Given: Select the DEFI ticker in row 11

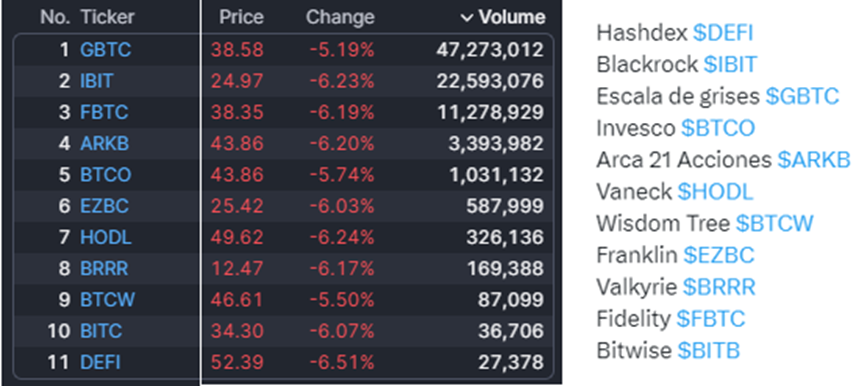Looking at the screenshot, I should [100, 362].
